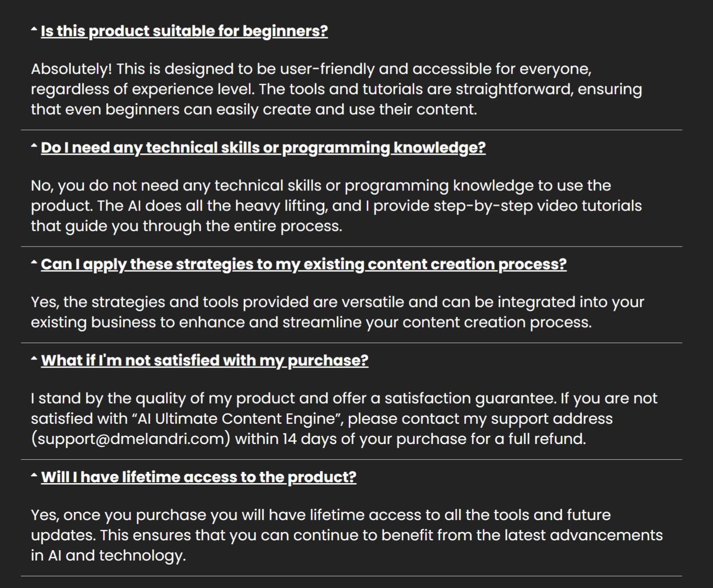Click the answer paragraph beginning "Absolutely! This is designed"

336,89
